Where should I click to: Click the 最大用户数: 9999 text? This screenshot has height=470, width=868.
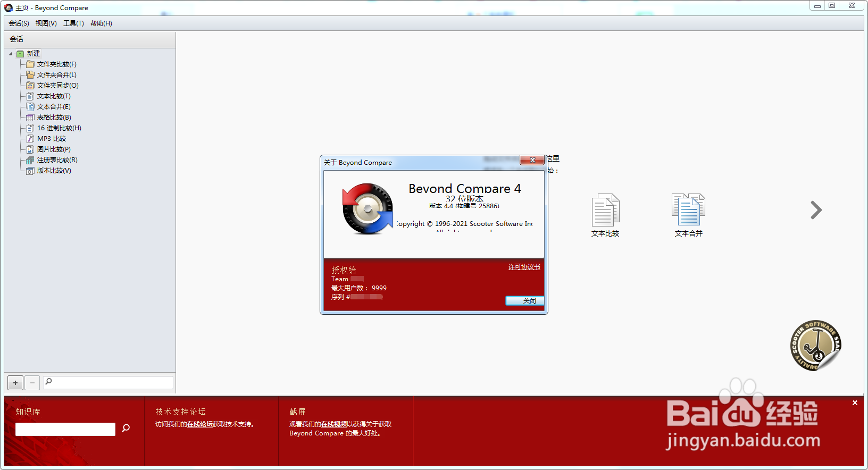[x=359, y=288]
